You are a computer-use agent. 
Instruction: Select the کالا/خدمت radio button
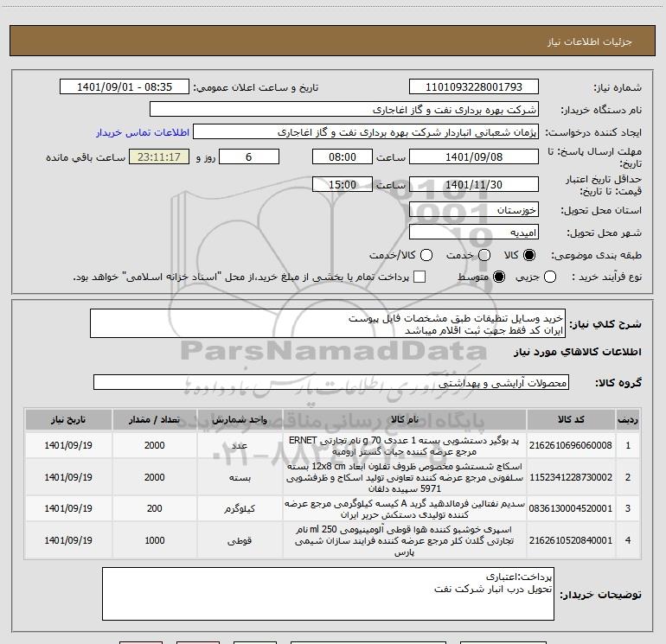point(426,255)
